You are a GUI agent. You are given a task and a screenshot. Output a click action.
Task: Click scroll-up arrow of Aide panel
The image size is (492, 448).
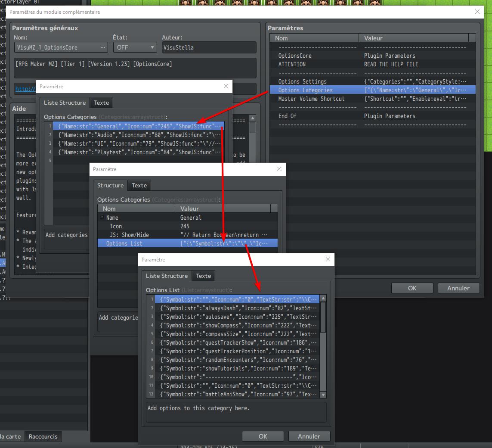coord(253,118)
